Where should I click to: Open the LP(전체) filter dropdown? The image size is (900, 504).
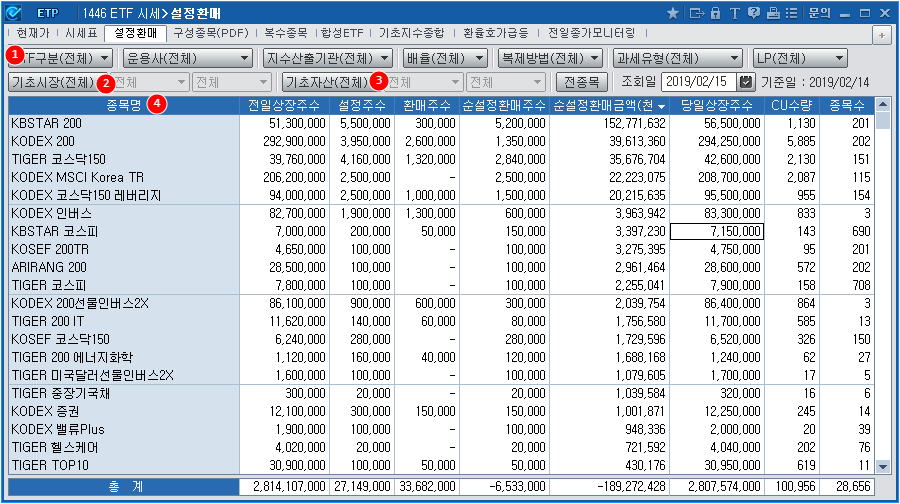pos(800,58)
